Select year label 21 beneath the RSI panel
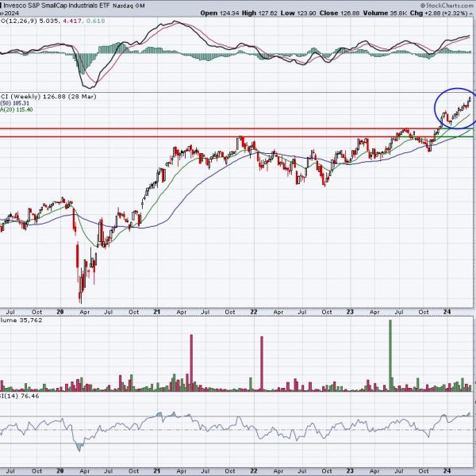 156,470
